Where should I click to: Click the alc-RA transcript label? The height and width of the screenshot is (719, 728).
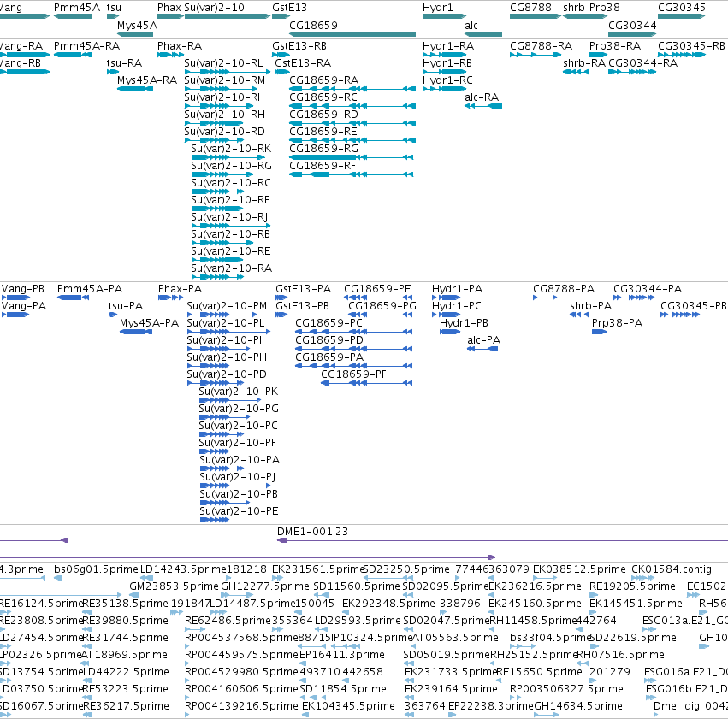482,97
